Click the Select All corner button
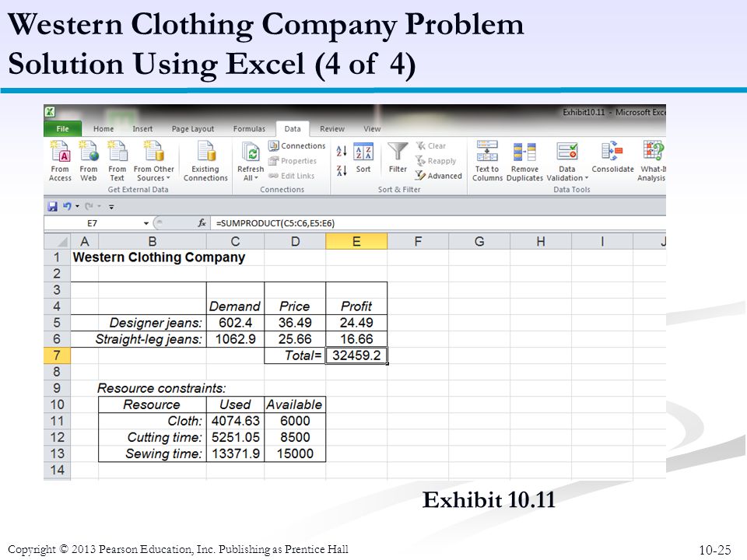 [57, 241]
